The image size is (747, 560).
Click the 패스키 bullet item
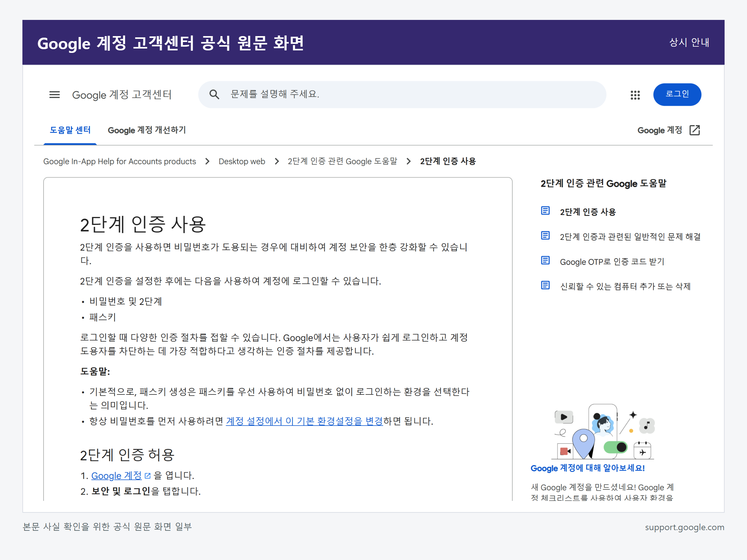click(103, 317)
